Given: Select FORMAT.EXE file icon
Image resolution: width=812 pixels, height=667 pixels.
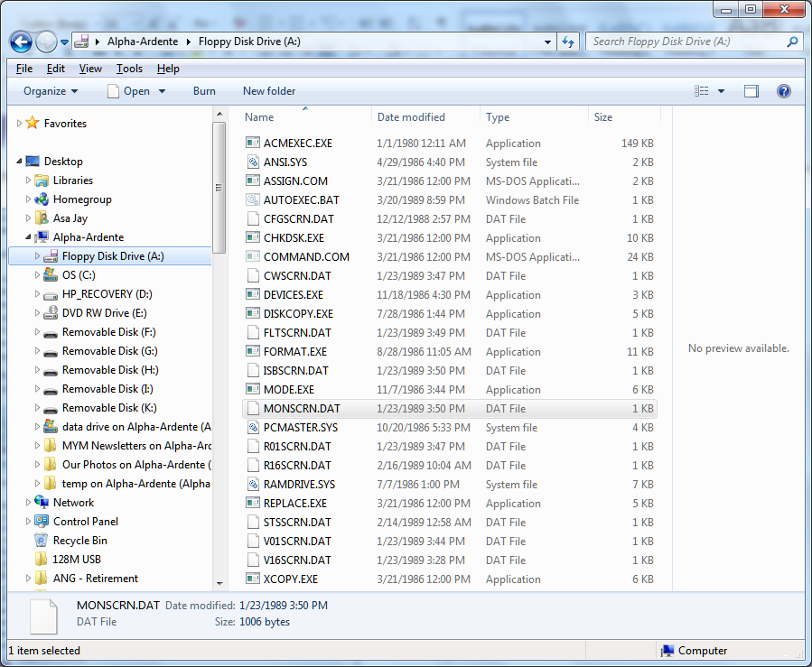Looking at the screenshot, I should [253, 351].
